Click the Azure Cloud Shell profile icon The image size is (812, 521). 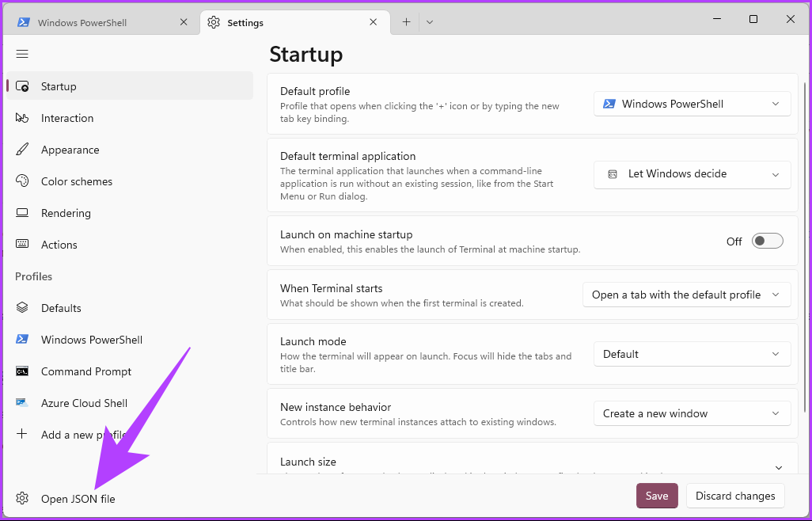[21, 402]
